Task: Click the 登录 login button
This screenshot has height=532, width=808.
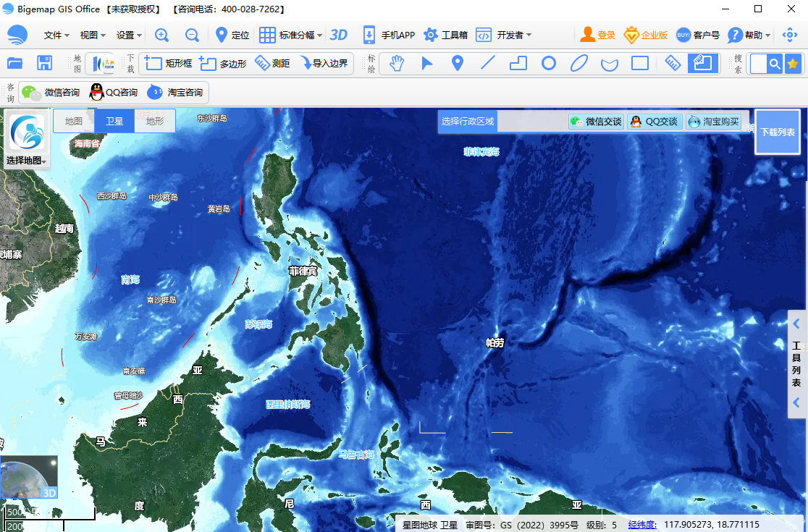Action: click(598, 35)
